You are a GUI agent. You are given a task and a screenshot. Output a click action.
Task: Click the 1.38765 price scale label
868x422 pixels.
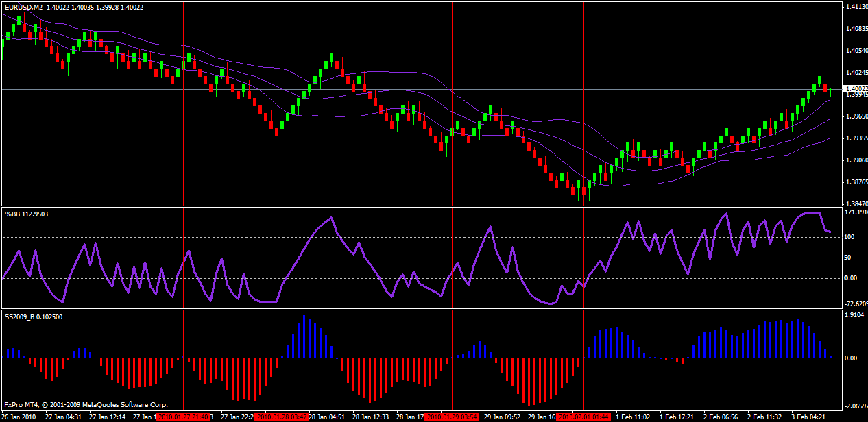pos(854,182)
